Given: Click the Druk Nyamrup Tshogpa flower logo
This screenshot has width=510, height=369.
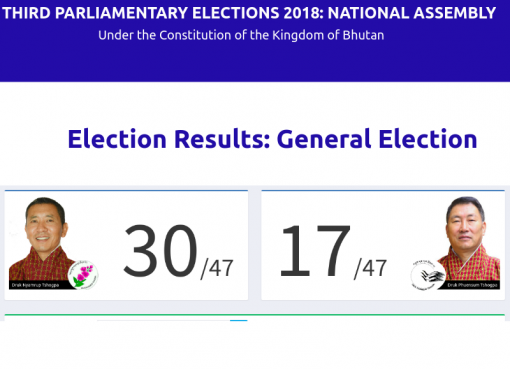Looking at the screenshot, I should click(x=83, y=275).
